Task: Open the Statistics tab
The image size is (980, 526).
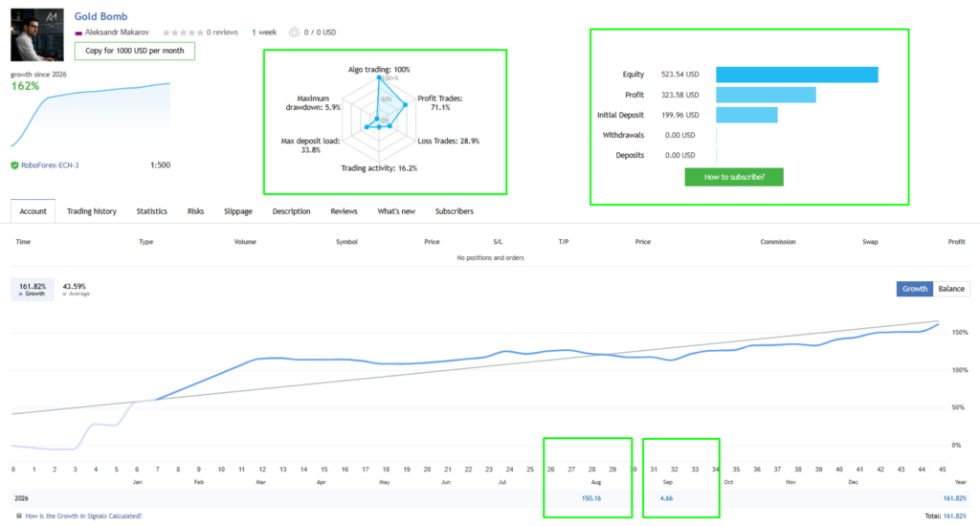Action: [x=152, y=211]
